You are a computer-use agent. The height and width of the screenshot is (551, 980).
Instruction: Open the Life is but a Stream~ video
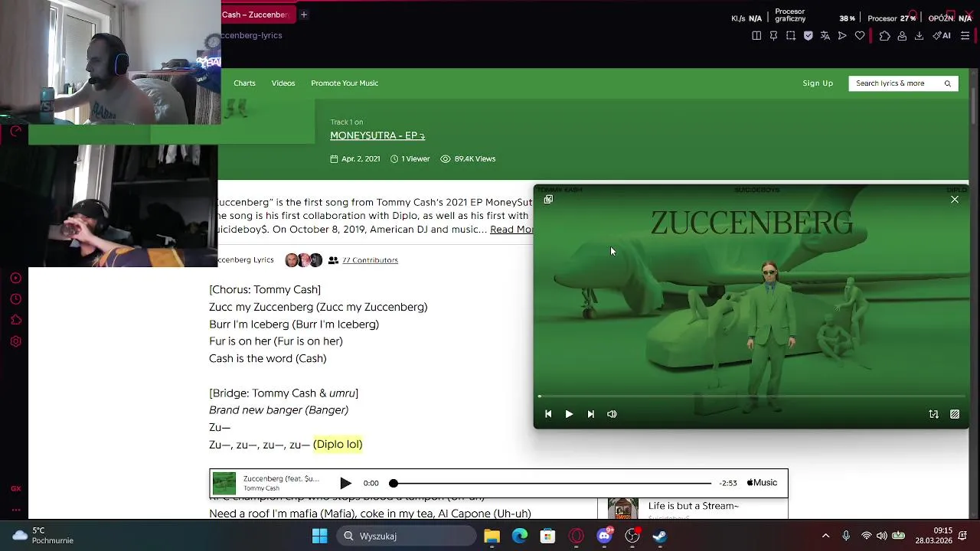(693, 506)
